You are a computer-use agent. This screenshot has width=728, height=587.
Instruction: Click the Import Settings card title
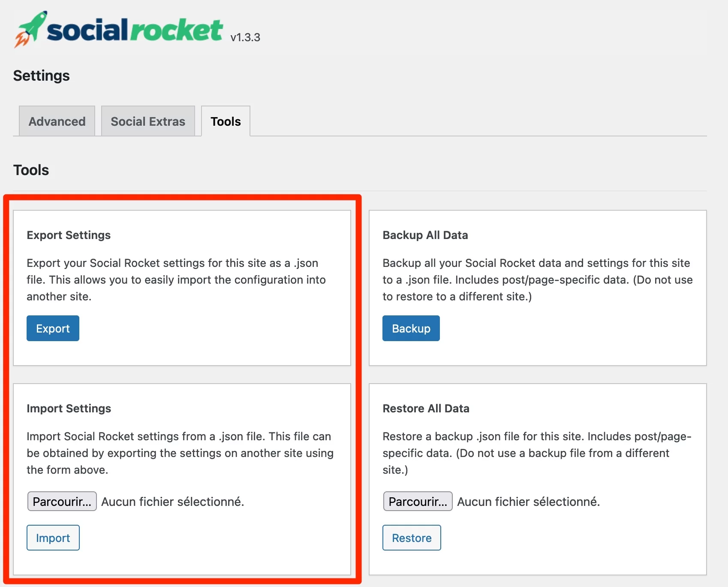click(x=69, y=408)
